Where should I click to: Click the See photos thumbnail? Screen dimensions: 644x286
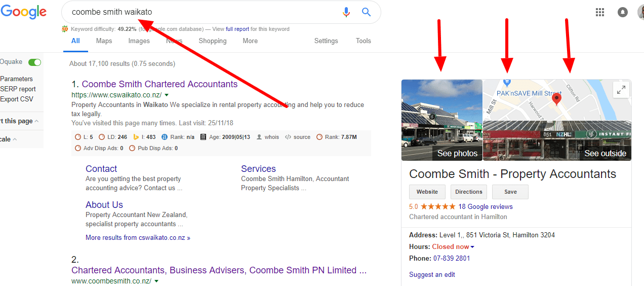point(442,120)
